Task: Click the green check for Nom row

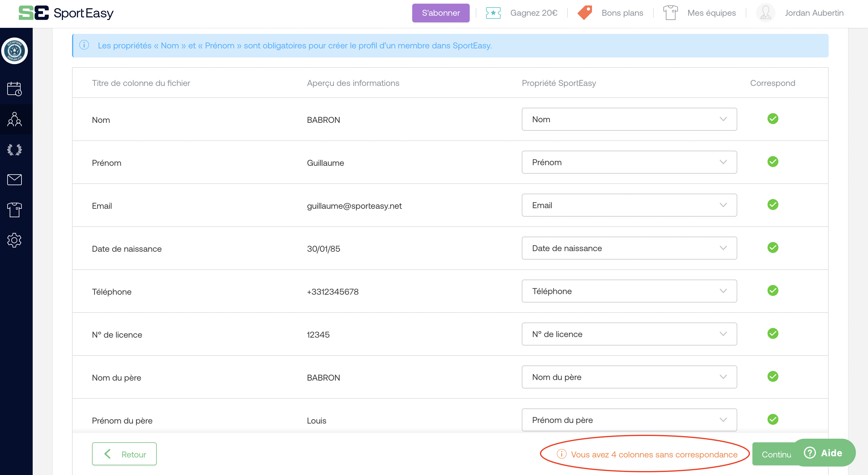Action: pyautogui.click(x=773, y=119)
